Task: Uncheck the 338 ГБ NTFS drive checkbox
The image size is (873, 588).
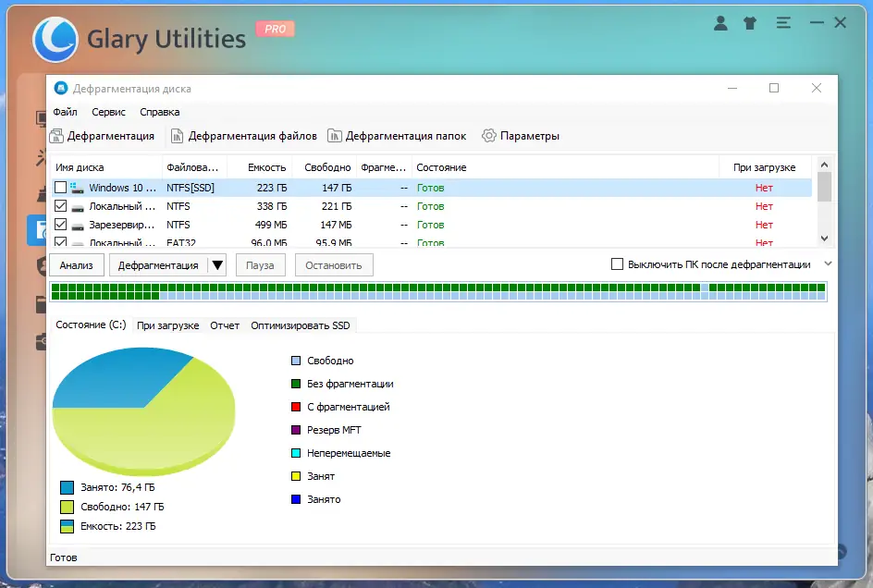Action: click(61, 206)
